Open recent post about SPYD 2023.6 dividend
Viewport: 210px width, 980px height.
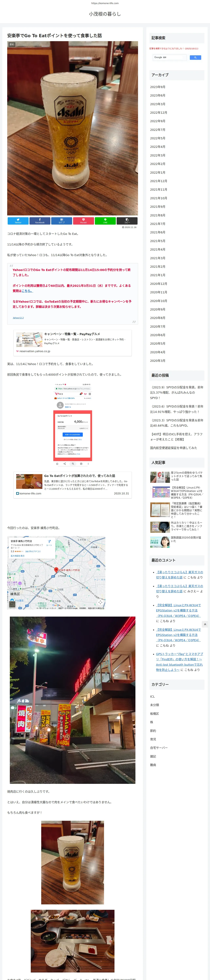click(x=176, y=409)
